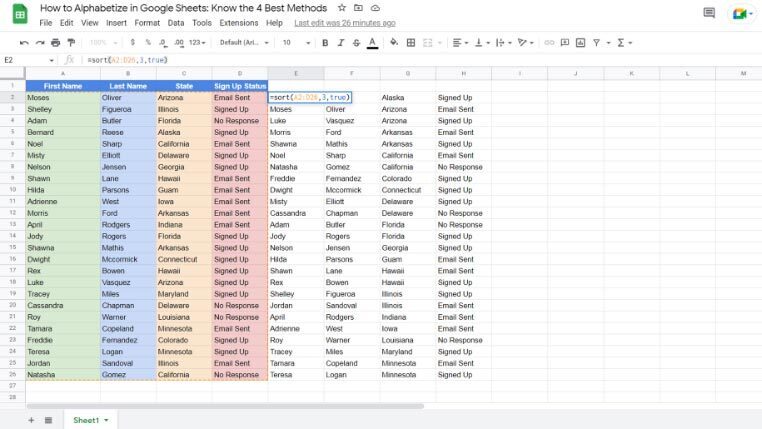
Task: Click the Insert chart icon
Action: pyautogui.click(x=580, y=43)
